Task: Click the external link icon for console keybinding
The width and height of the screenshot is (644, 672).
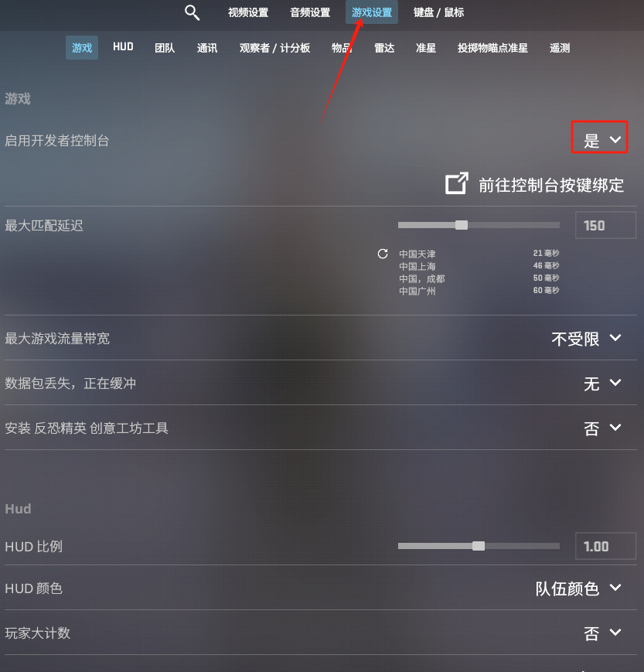Action: (x=457, y=183)
